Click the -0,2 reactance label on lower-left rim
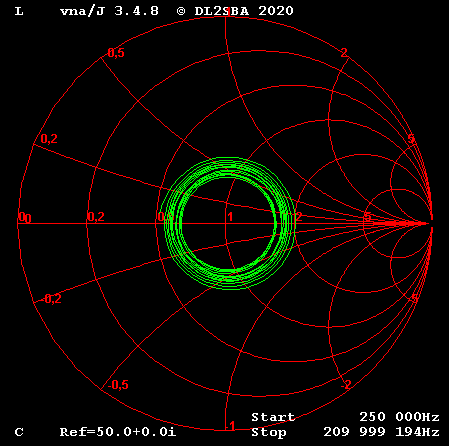 pos(52,299)
